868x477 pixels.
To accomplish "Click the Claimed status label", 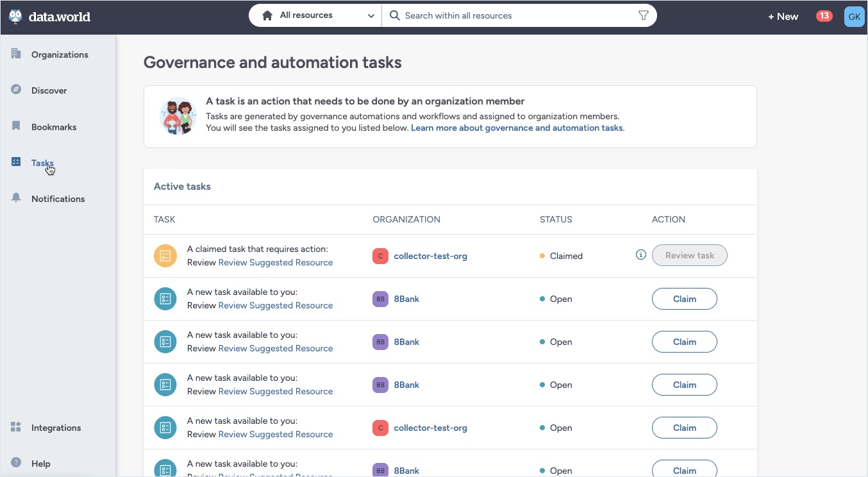I will coord(566,256).
